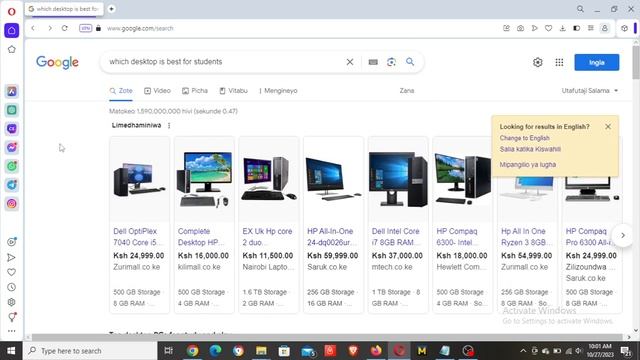The width and height of the screenshot is (640, 360).
Task: Open Complete Desktop HP listing
Action: [x=200, y=237]
